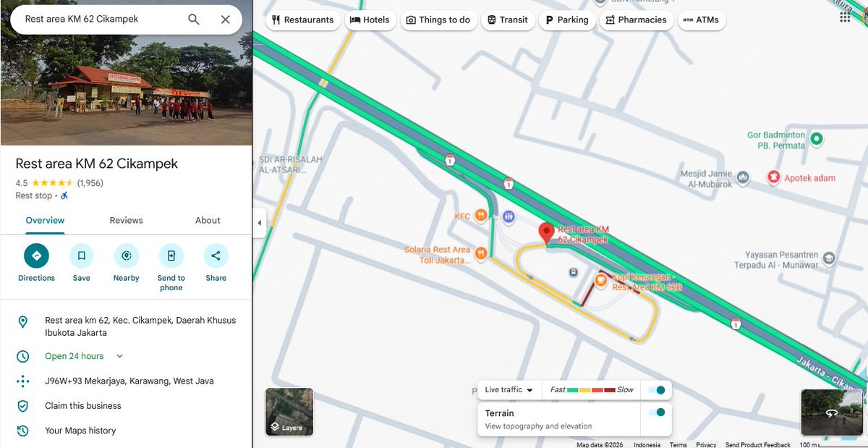Switch to the About tab
The width and height of the screenshot is (868, 448).
pos(208,221)
